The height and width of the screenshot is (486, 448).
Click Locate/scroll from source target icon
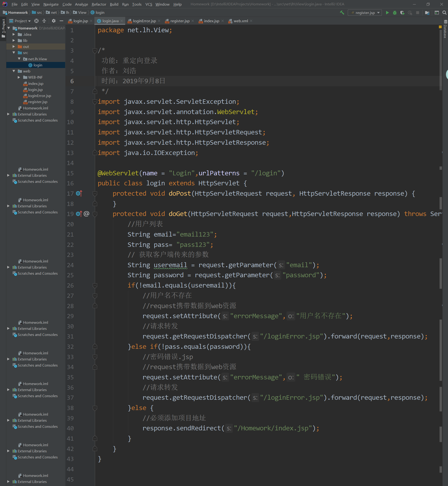coord(36,21)
